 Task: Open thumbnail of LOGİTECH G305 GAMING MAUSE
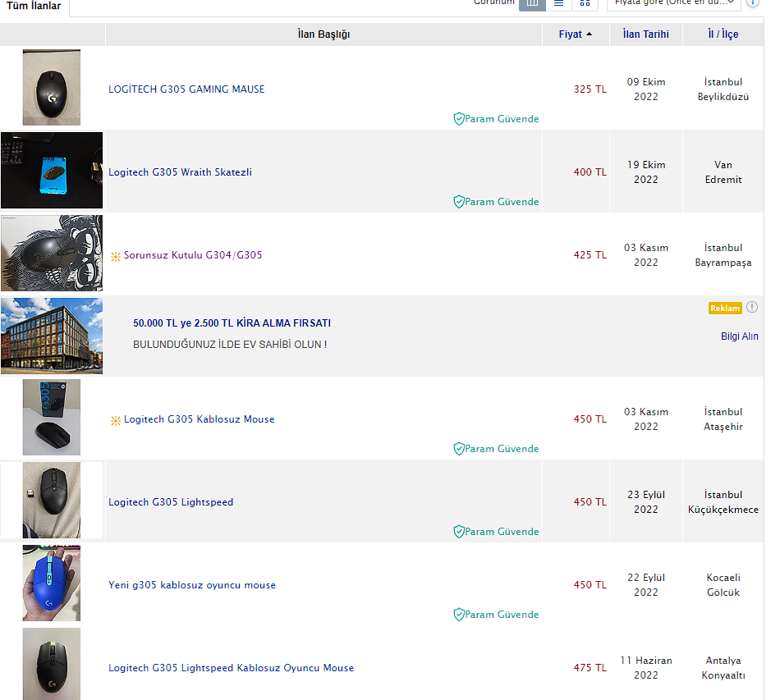click(52, 88)
